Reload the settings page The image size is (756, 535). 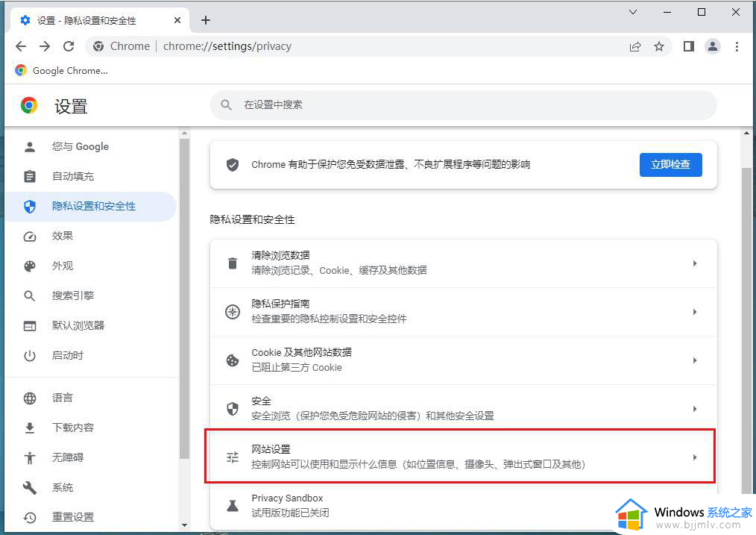point(69,46)
